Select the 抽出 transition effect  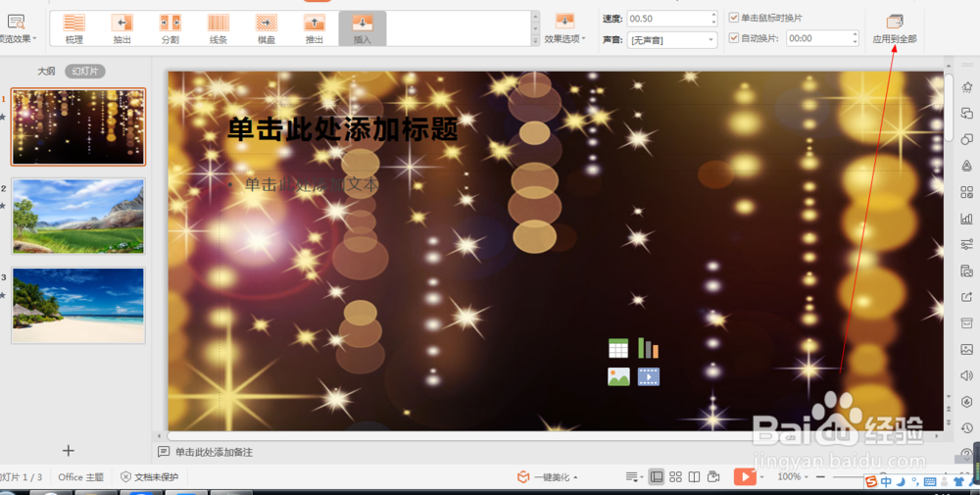[122, 28]
